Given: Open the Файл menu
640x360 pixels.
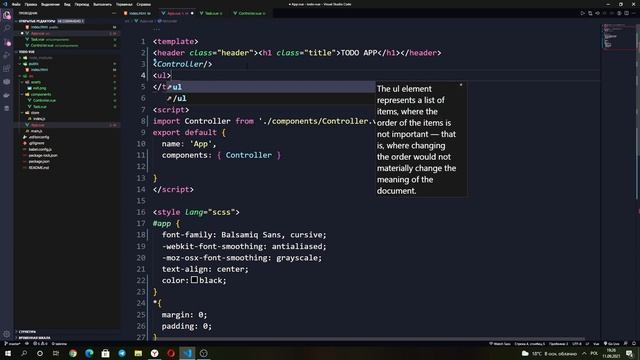Looking at the screenshot, I should tap(16, 4).
